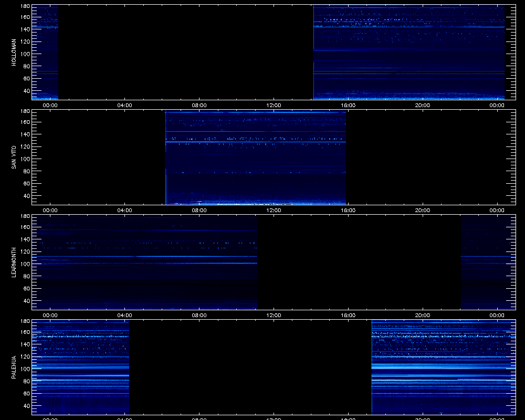Viewport: 525px width, 420px height.
Task: Click the LEARMONTH station label
Action: click(14, 262)
